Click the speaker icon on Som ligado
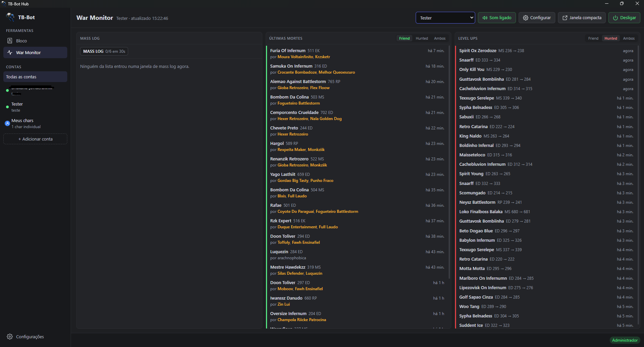 click(x=485, y=18)
